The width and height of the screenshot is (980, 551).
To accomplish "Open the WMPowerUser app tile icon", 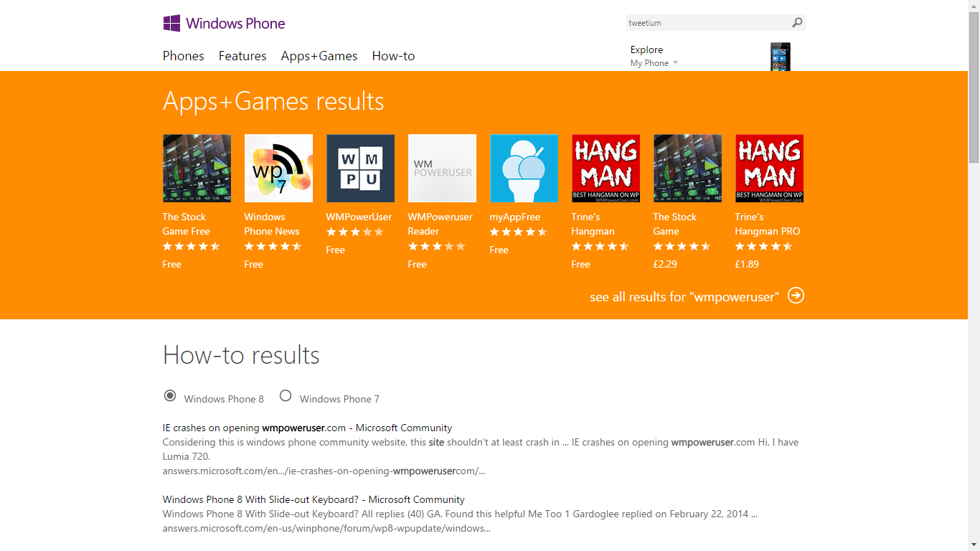I will point(360,169).
